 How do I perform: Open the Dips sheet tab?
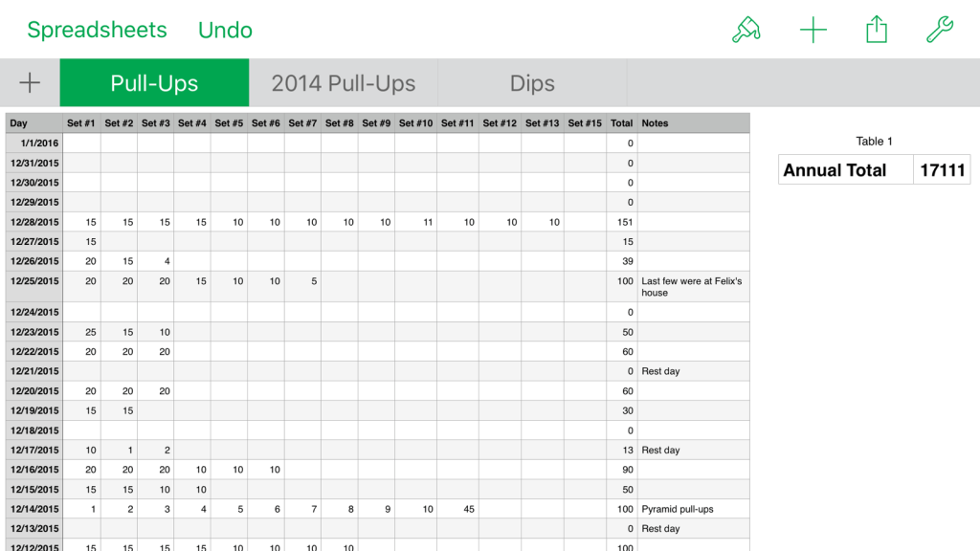point(532,83)
